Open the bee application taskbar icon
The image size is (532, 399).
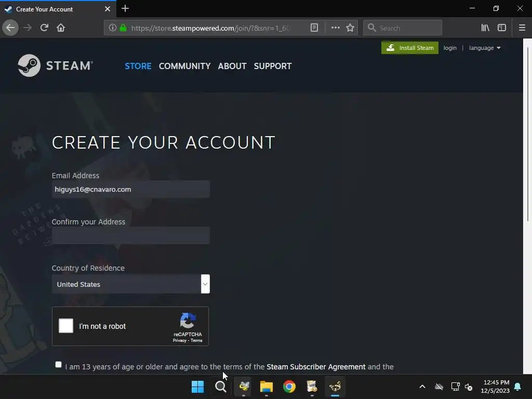coord(244,387)
